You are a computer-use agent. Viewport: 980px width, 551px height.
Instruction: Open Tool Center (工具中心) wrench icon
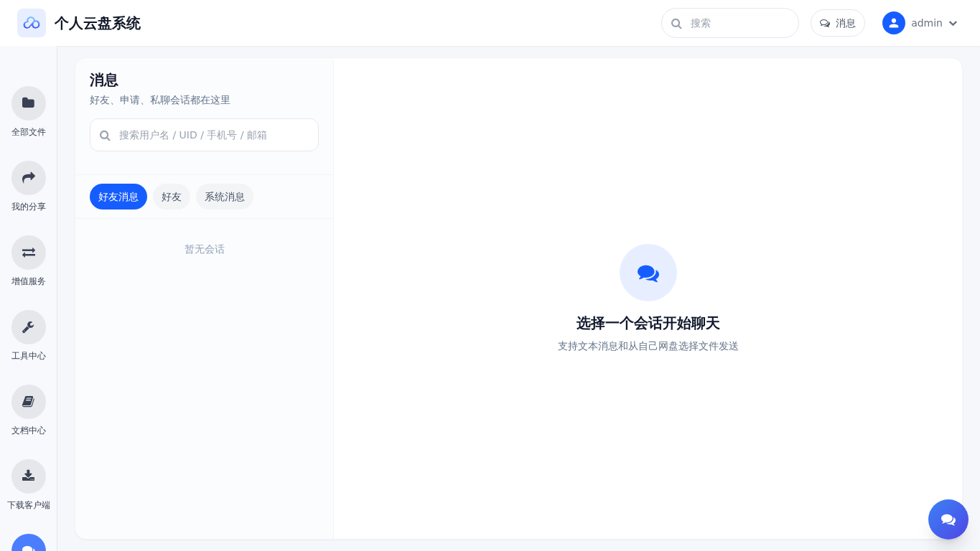point(29,327)
